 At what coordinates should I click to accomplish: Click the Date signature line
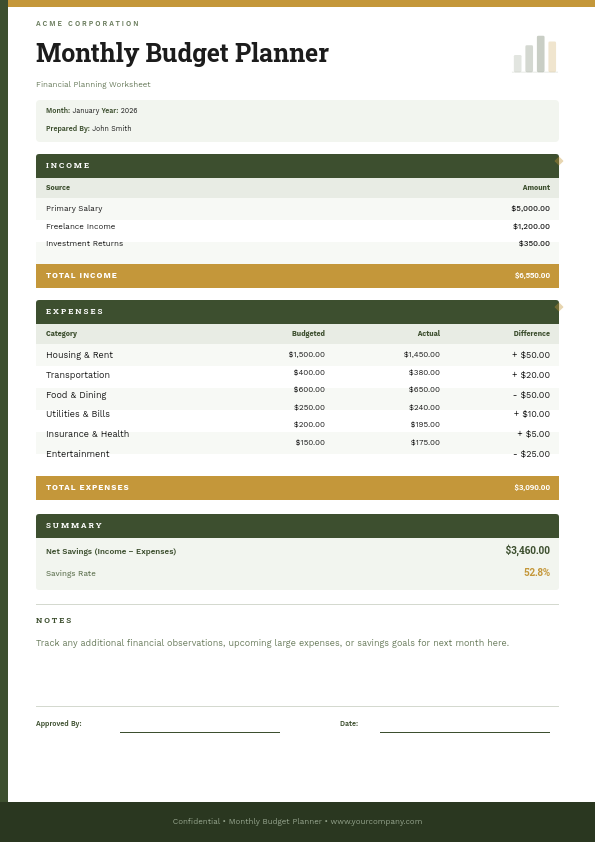coord(465,731)
